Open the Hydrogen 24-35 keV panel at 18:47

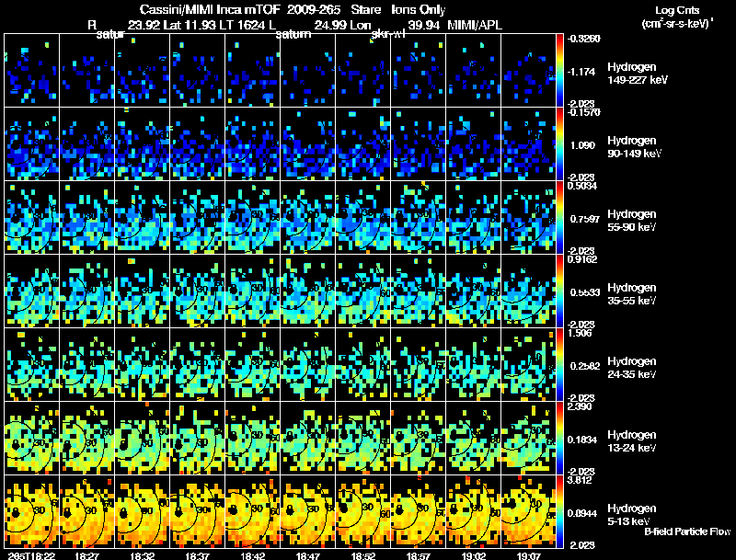(x=308, y=365)
